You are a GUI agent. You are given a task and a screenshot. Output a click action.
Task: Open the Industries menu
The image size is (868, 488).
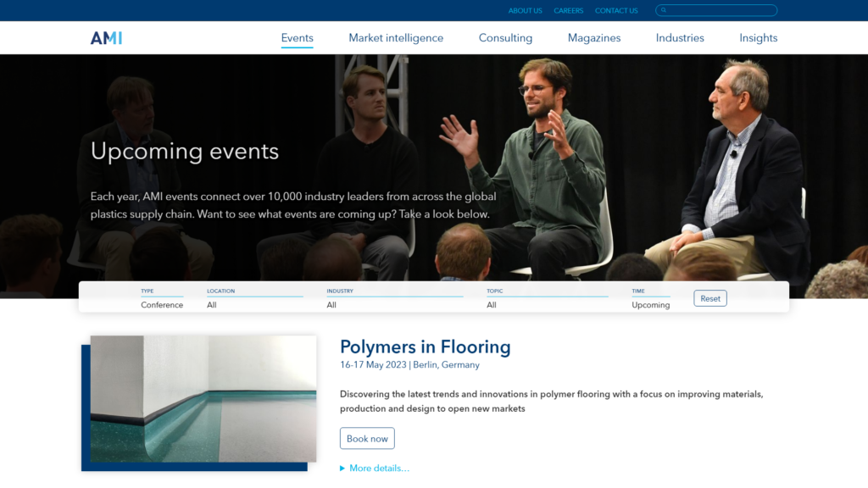tap(680, 37)
